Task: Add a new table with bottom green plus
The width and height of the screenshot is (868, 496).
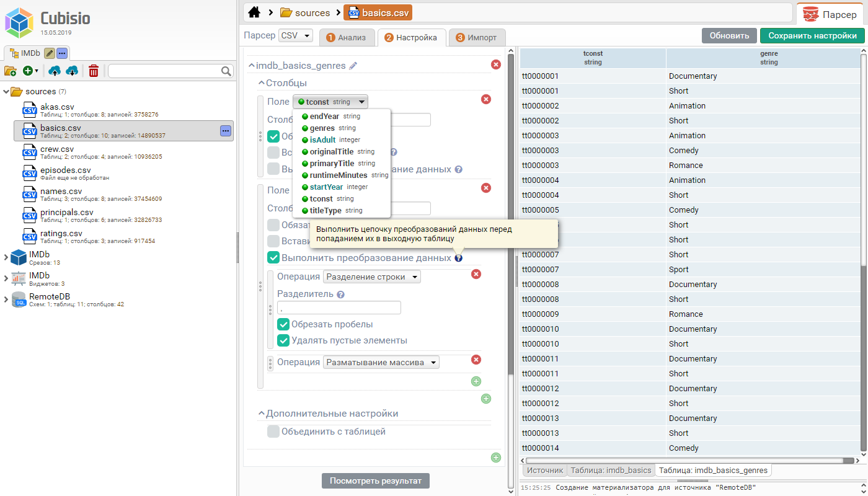Action: (x=496, y=458)
